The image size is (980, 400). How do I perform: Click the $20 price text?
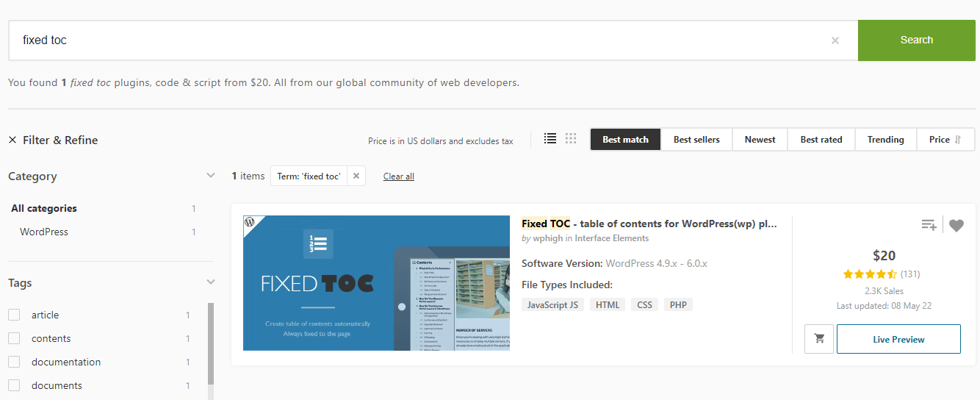tap(884, 255)
